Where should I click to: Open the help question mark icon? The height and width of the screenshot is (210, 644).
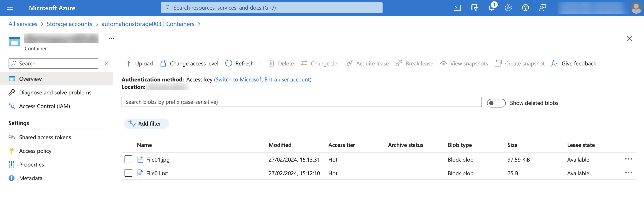click(x=525, y=8)
